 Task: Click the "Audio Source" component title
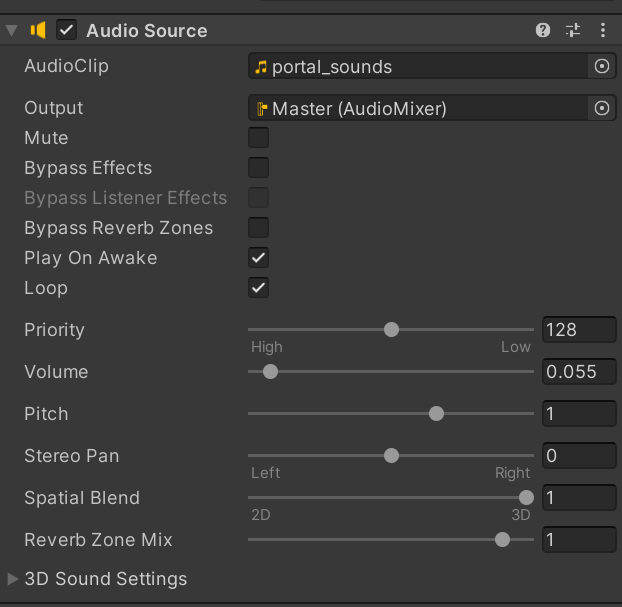tap(147, 31)
